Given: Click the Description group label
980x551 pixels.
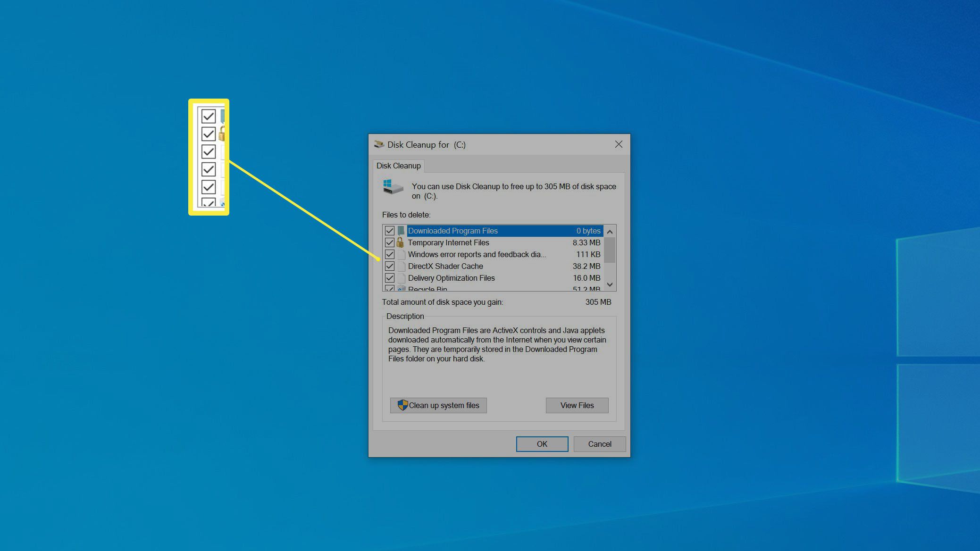Looking at the screenshot, I should (x=405, y=316).
